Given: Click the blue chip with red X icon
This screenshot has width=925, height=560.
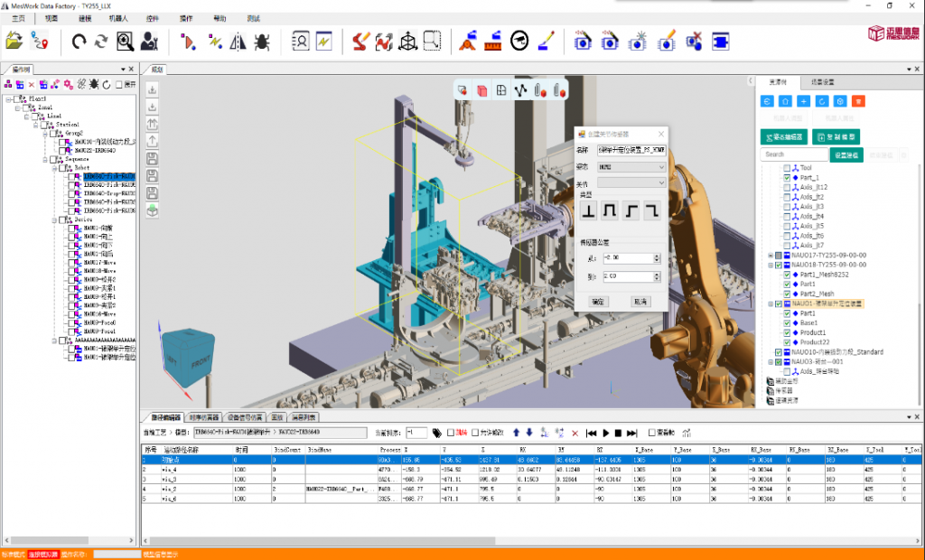Looking at the screenshot, I should click(x=694, y=42).
